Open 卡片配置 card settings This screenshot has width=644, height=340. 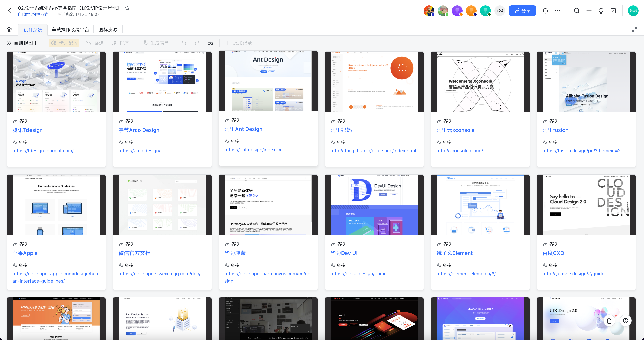pyautogui.click(x=65, y=43)
